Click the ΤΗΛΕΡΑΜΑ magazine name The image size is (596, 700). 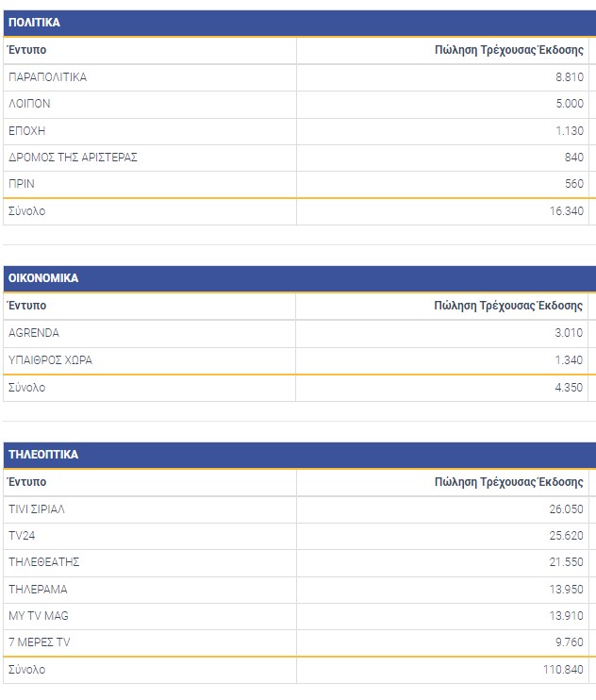(x=38, y=590)
